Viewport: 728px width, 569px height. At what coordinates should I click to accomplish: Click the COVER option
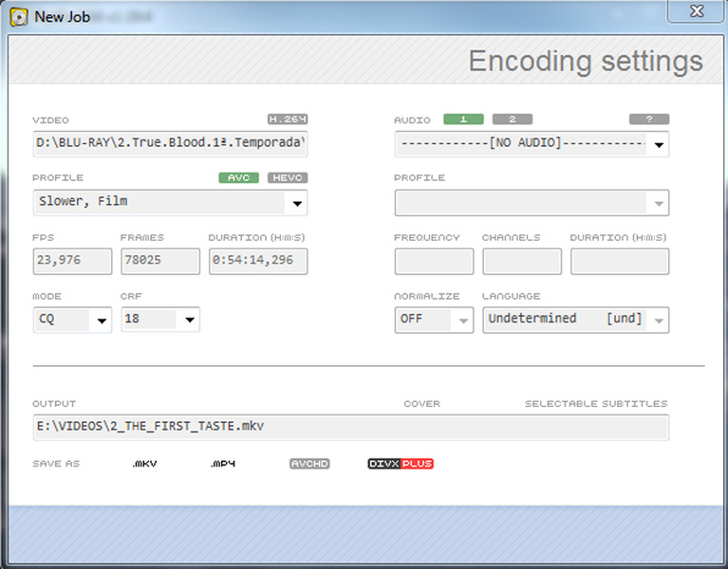(421, 403)
